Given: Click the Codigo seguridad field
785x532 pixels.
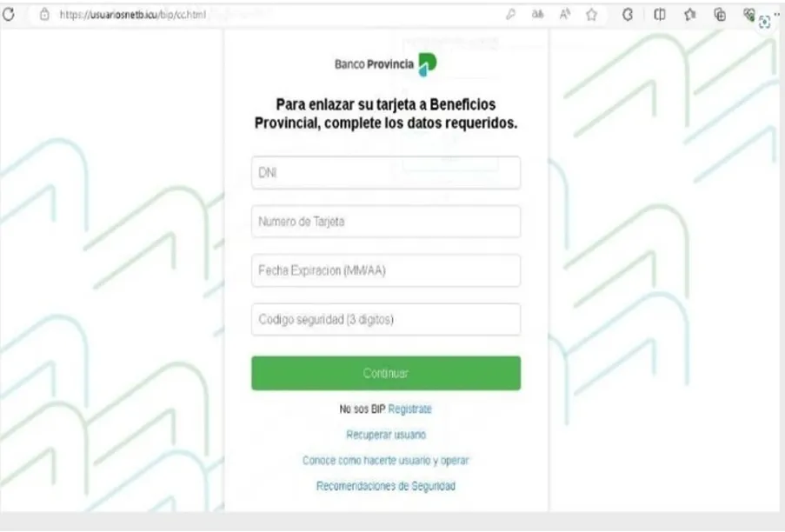Looking at the screenshot, I should [386, 319].
